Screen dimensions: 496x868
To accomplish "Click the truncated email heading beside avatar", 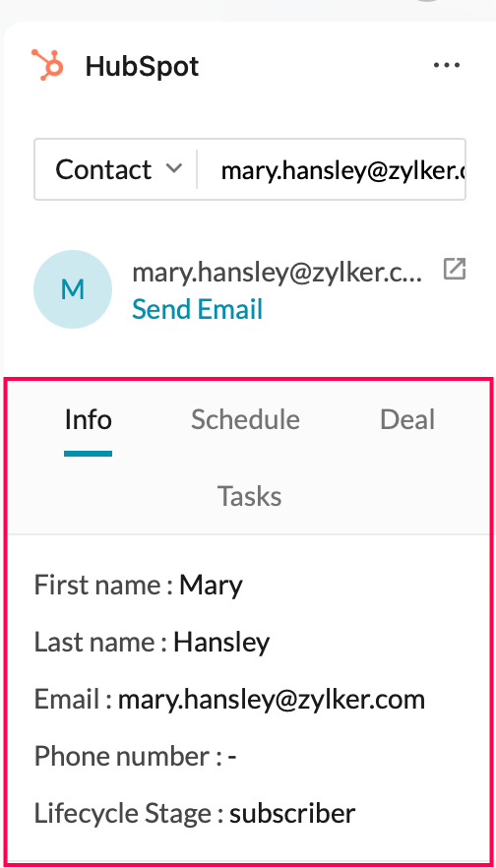I will click(278, 273).
